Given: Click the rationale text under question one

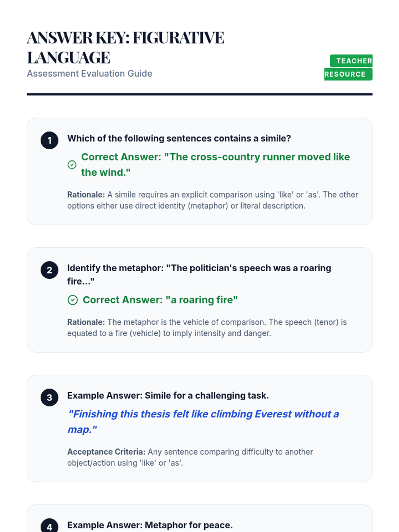Looking at the screenshot, I should click(x=212, y=200).
